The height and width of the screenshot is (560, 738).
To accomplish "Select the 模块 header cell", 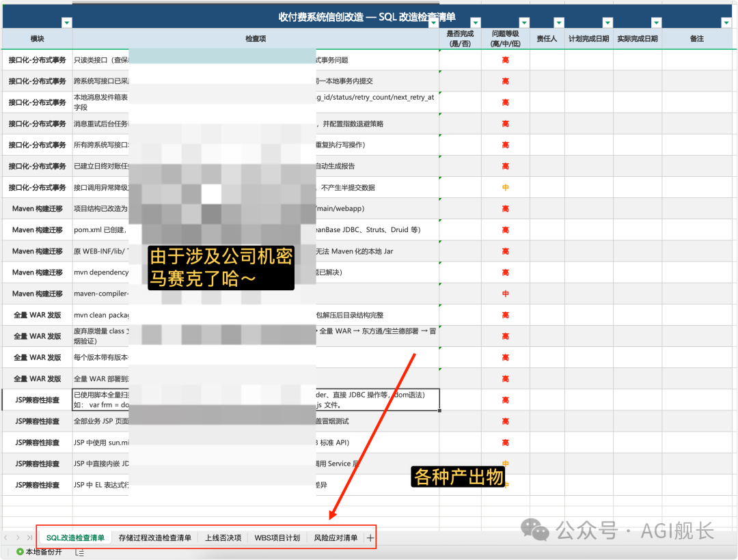I will (x=37, y=38).
